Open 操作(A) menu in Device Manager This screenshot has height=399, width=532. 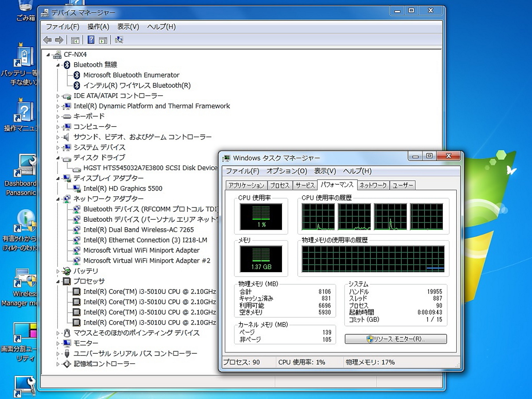coord(98,27)
